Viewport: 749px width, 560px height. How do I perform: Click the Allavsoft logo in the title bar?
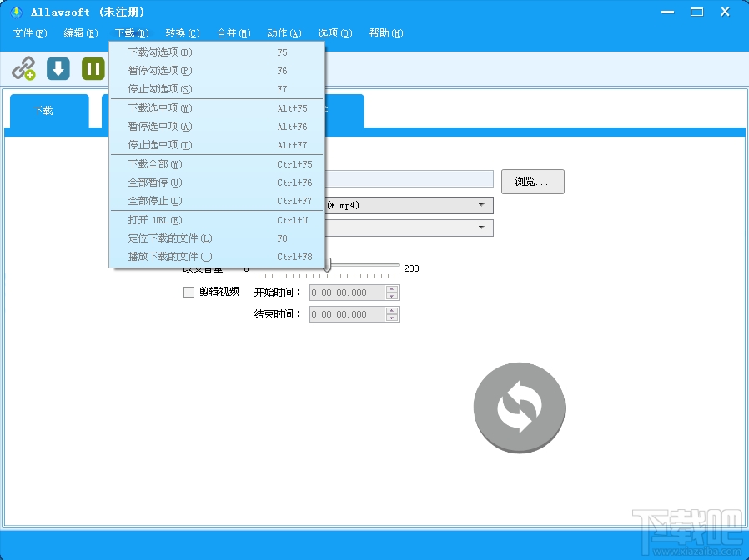click(15, 12)
